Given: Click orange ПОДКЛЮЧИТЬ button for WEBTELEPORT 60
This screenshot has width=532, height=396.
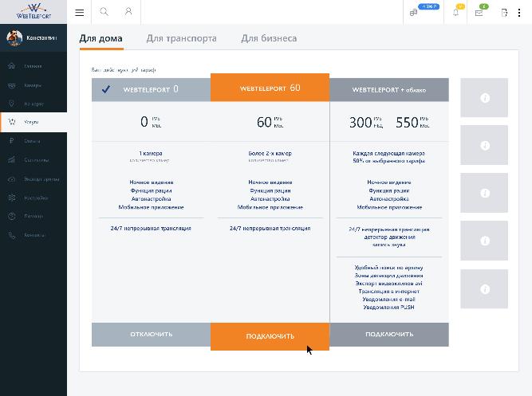Looking at the screenshot, I should tap(270, 336).
